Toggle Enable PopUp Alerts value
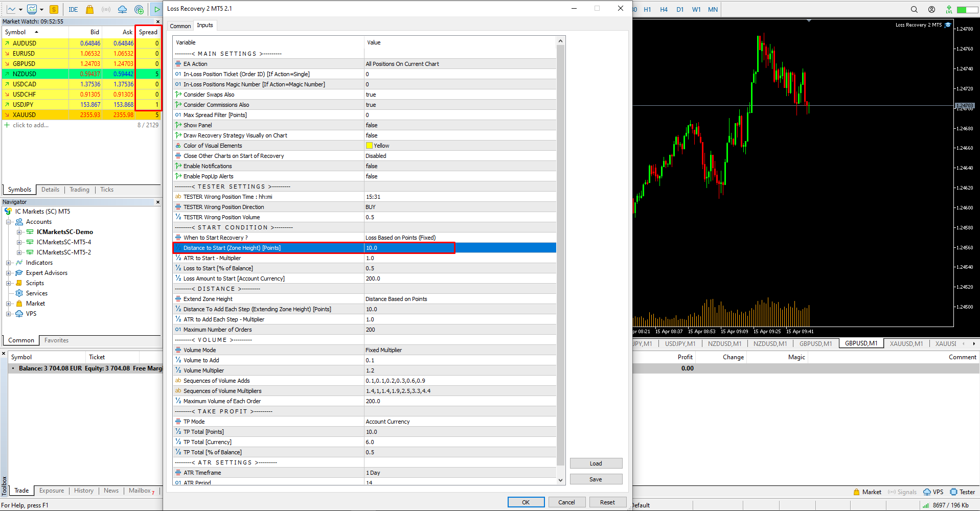The height and width of the screenshot is (511, 980). pos(460,176)
